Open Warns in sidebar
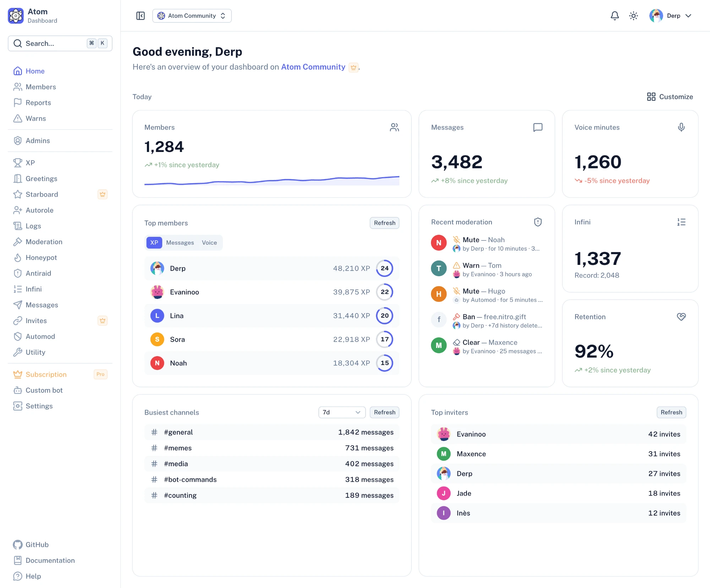 [x=60, y=119]
